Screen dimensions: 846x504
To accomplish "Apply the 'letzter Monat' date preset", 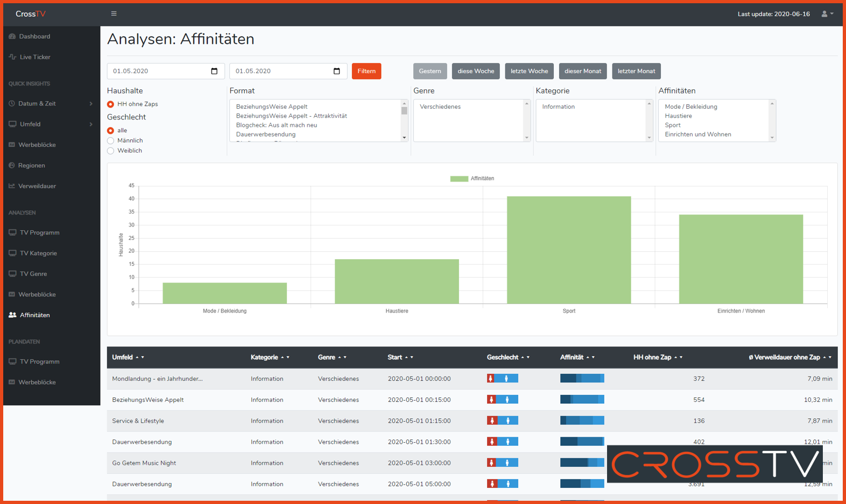I will click(x=636, y=71).
